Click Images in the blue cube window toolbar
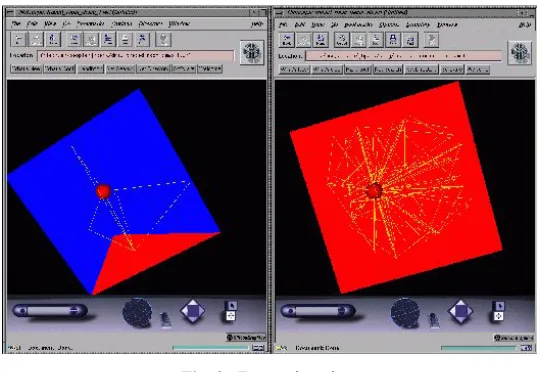 pos(91,39)
